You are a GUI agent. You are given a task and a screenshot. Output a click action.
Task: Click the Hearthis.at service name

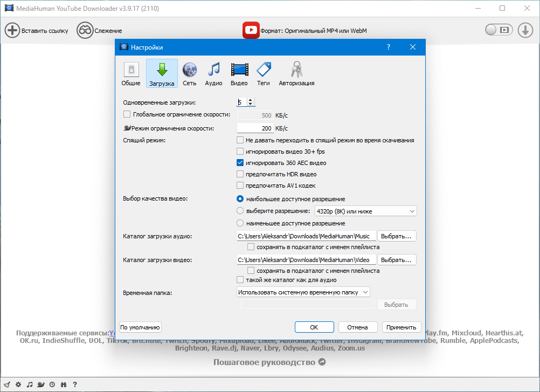[504, 333]
